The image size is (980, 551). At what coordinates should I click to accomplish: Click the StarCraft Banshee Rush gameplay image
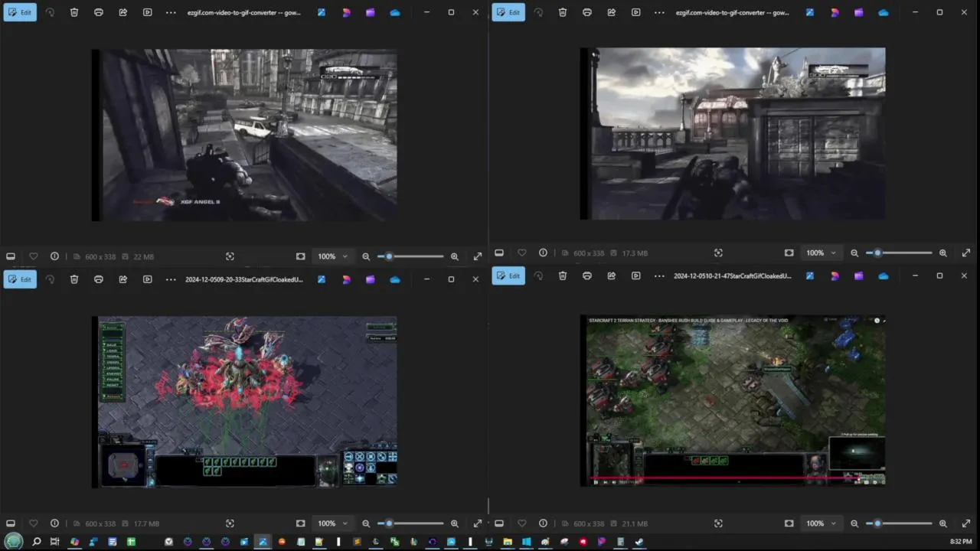[733, 400]
